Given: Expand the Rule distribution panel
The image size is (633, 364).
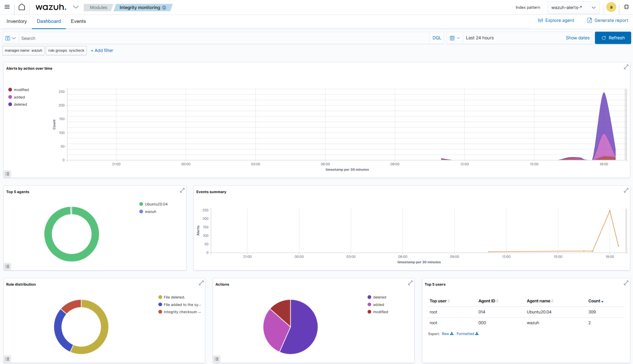Looking at the screenshot, I should pos(201,283).
